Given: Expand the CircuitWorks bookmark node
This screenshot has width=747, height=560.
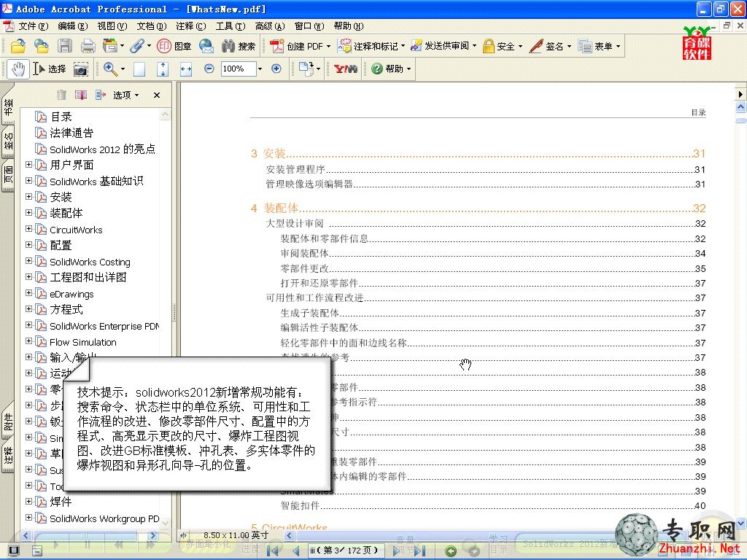Looking at the screenshot, I should [x=28, y=229].
